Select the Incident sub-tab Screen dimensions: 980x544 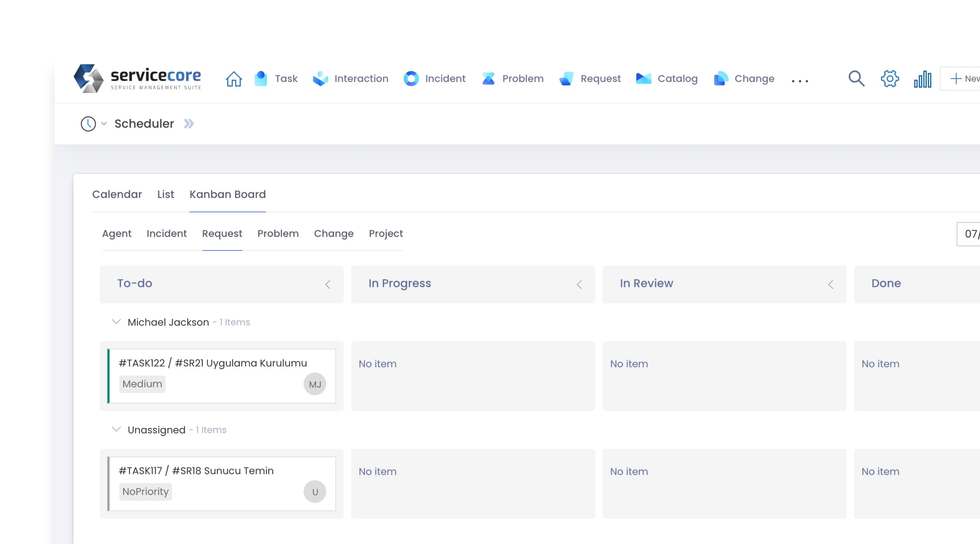pyautogui.click(x=167, y=234)
